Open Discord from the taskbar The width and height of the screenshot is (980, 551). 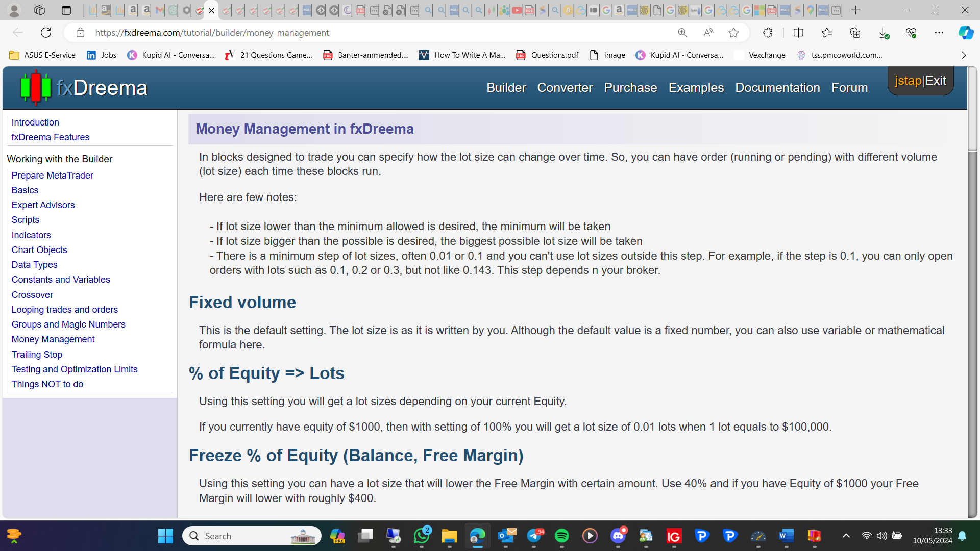click(x=618, y=536)
